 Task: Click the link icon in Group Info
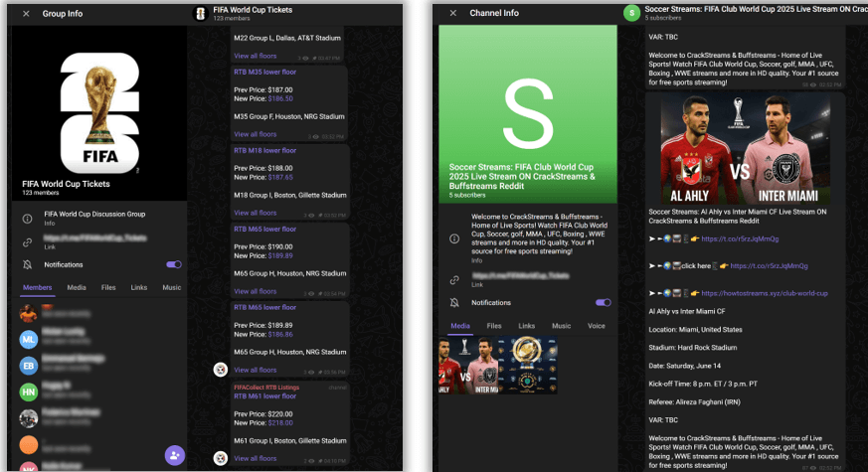[x=27, y=242]
